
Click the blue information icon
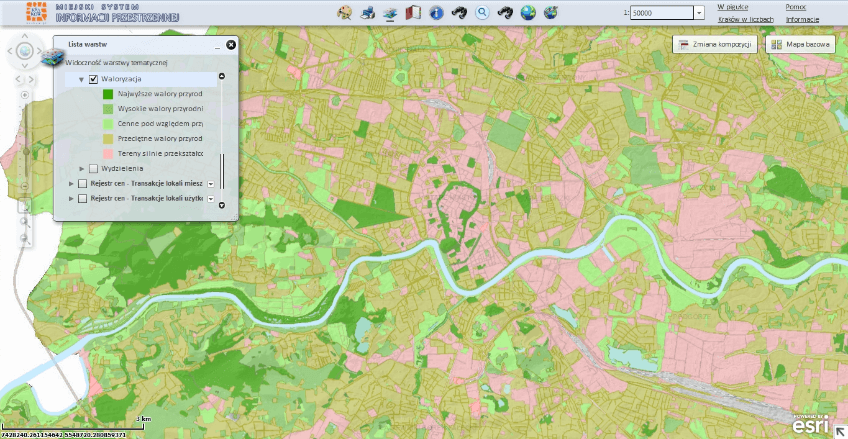pos(436,13)
